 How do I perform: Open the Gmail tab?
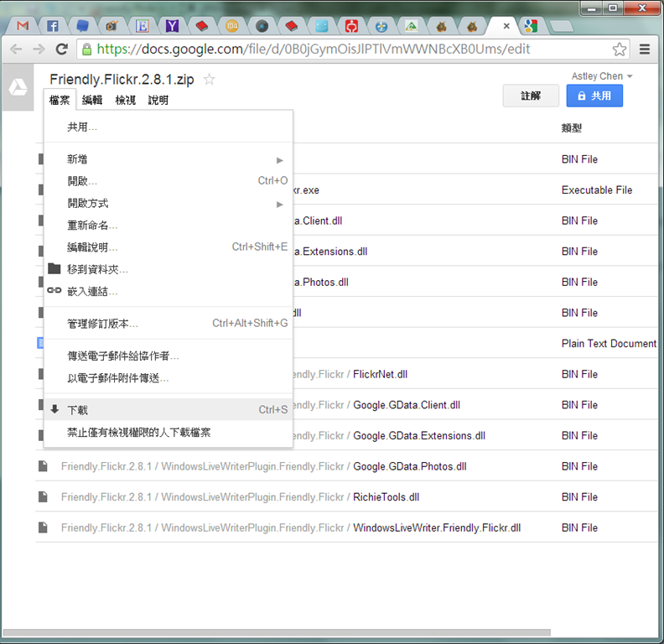click(23, 26)
